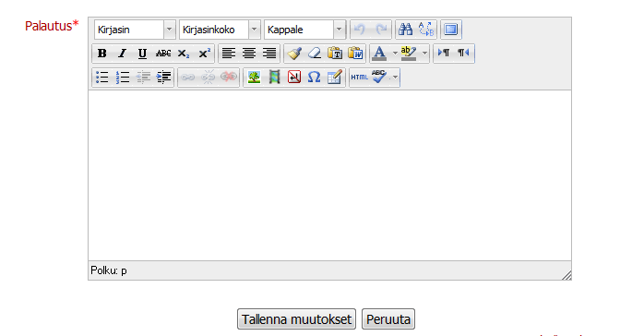Image resolution: width=644 pixels, height=336 pixels.
Task: Toggle italic formatting
Action: point(122,54)
